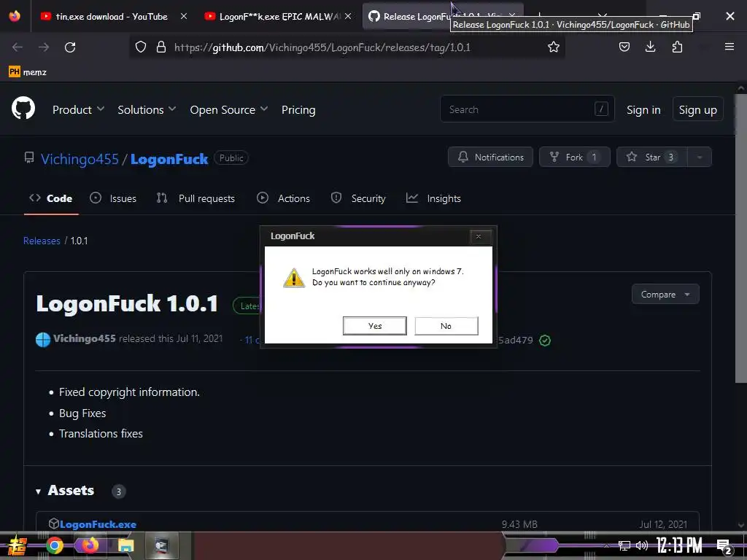Click the Vichingo455 author avatar

pos(43,340)
